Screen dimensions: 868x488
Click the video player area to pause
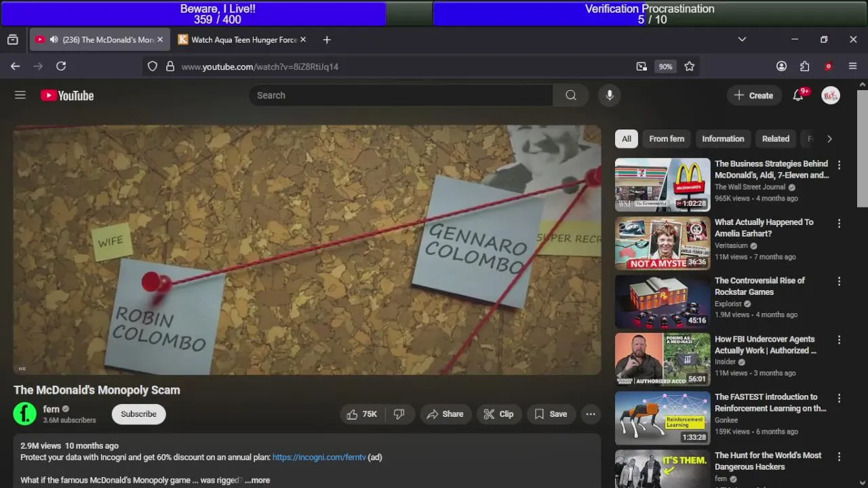(307, 250)
